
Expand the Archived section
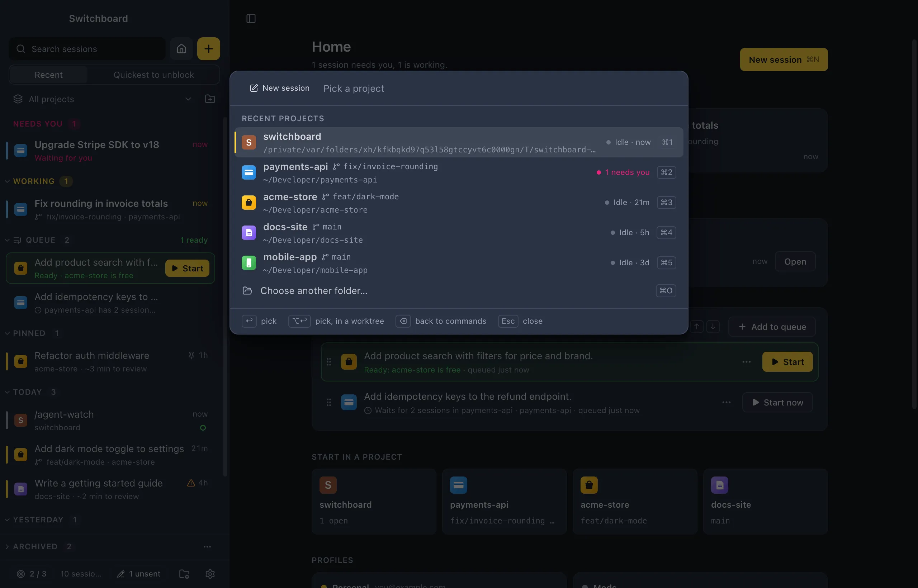[7, 546]
